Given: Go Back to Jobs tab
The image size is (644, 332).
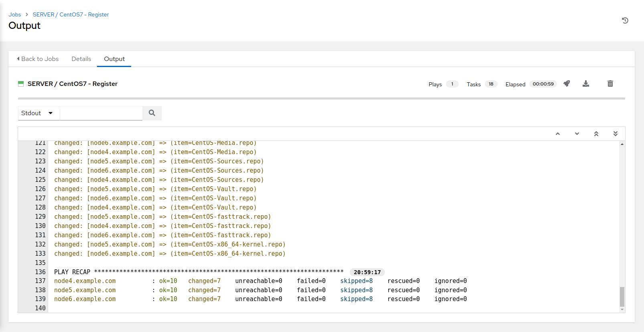Looking at the screenshot, I should click(x=38, y=59).
